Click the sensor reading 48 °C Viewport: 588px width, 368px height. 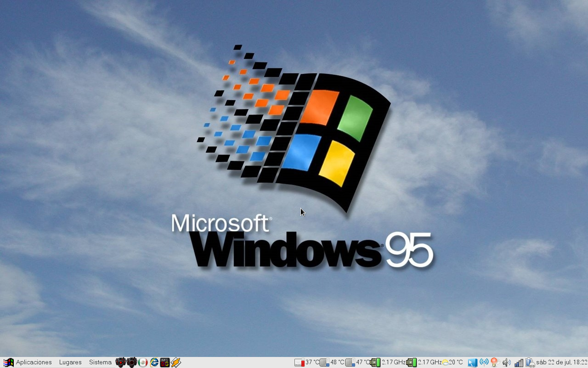(332, 362)
